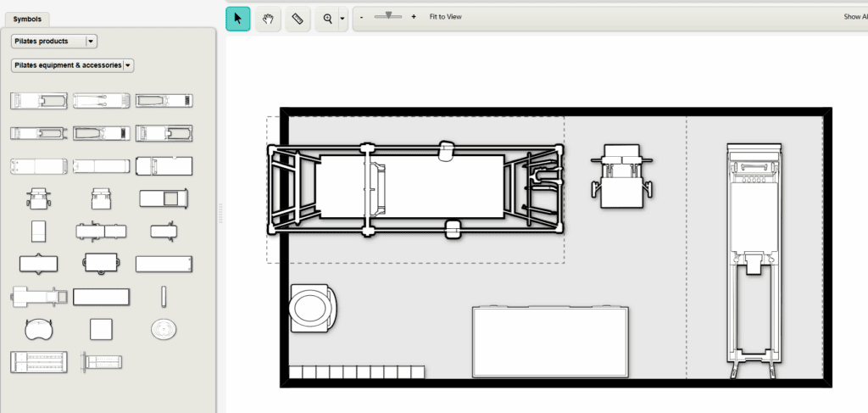The height and width of the screenshot is (413, 868).
Task: Click the zoom slider handle
Action: [388, 15]
